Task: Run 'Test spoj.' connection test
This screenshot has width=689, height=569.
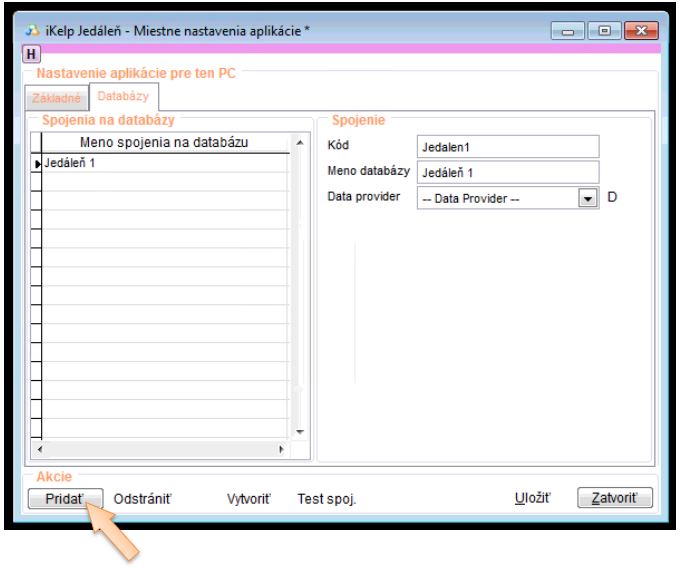Action: tap(327, 497)
